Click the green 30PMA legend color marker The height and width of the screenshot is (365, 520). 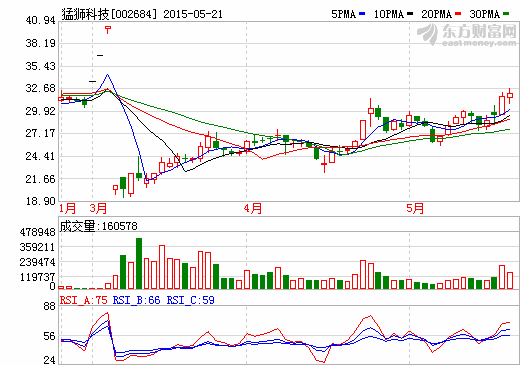(x=506, y=14)
